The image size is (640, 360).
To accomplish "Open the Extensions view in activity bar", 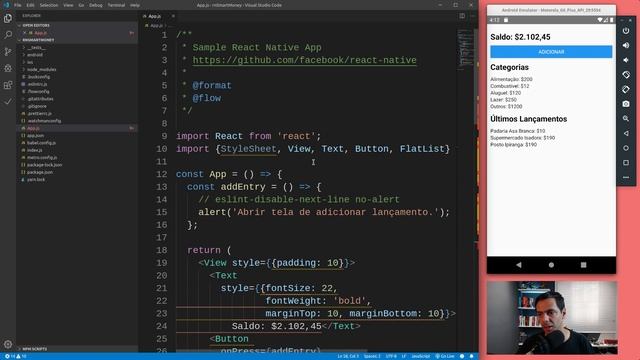I will [x=8, y=85].
